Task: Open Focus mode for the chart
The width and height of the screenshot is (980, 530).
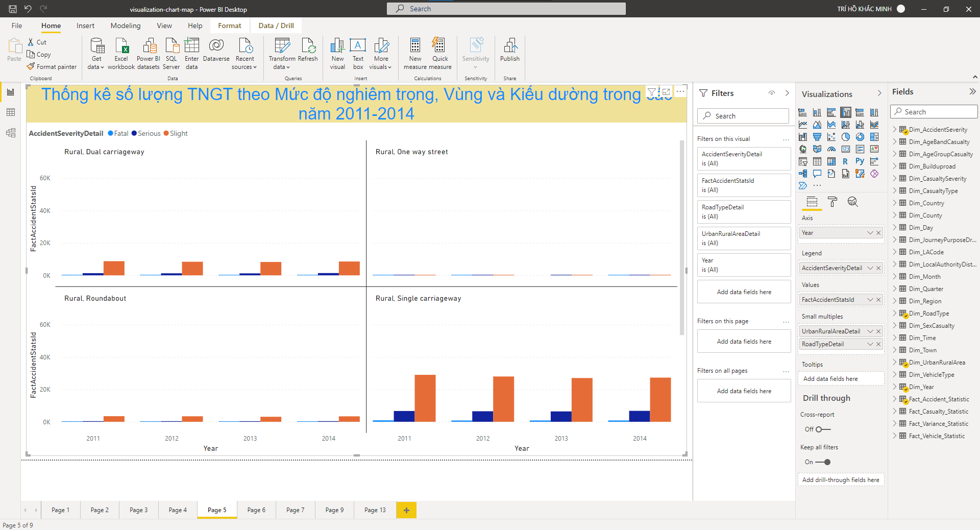Action: pos(666,92)
